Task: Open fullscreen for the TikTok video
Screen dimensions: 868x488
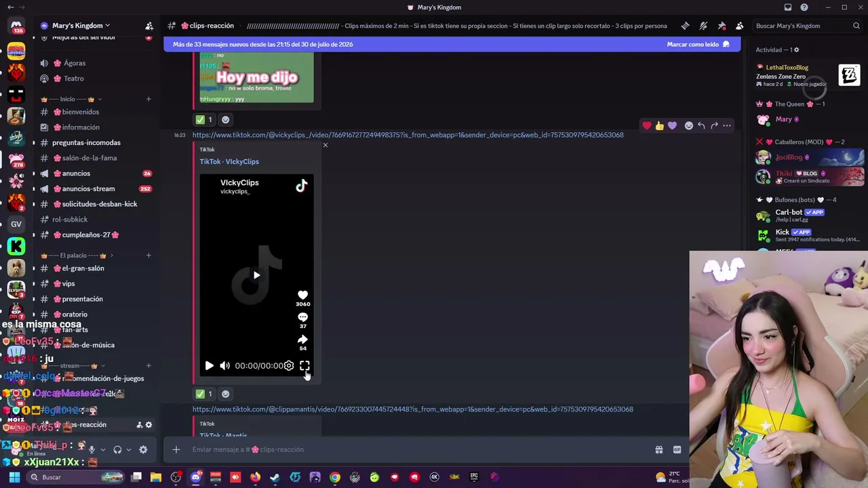Action: coord(304,366)
